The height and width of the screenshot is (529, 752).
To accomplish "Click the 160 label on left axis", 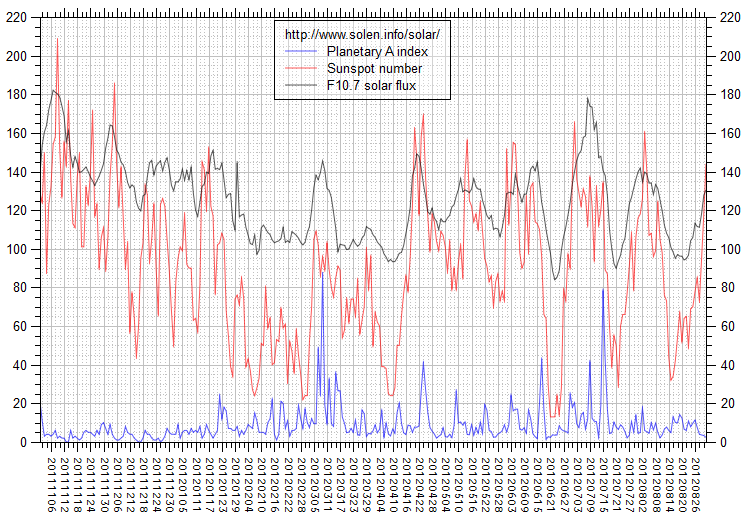I will 16,133.
